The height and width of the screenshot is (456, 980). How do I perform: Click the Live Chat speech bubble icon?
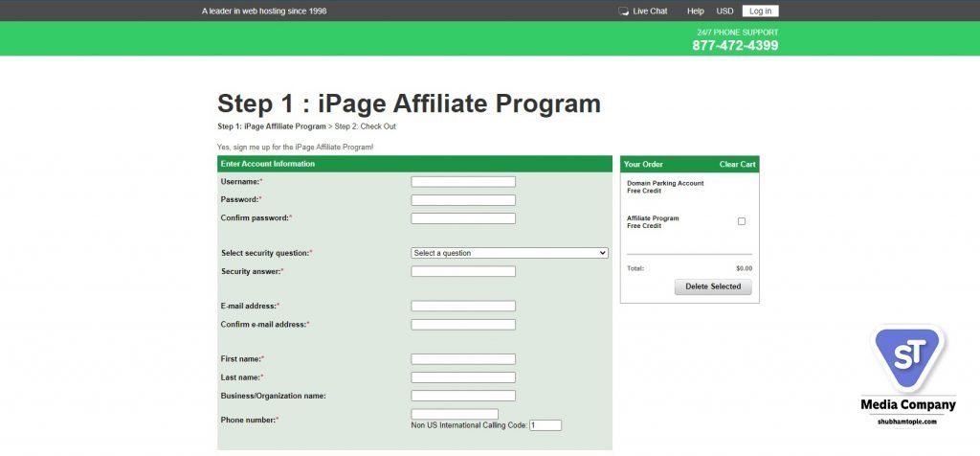point(623,11)
